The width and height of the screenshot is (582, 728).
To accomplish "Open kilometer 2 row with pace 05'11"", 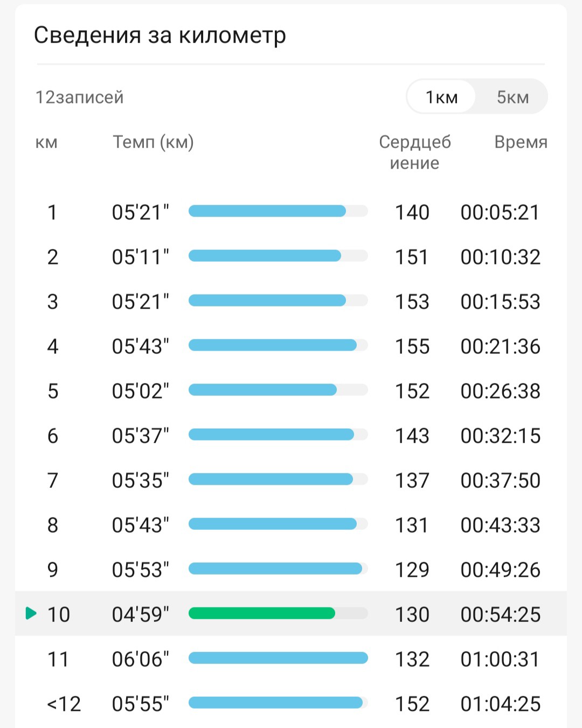I will pyautogui.click(x=291, y=256).
